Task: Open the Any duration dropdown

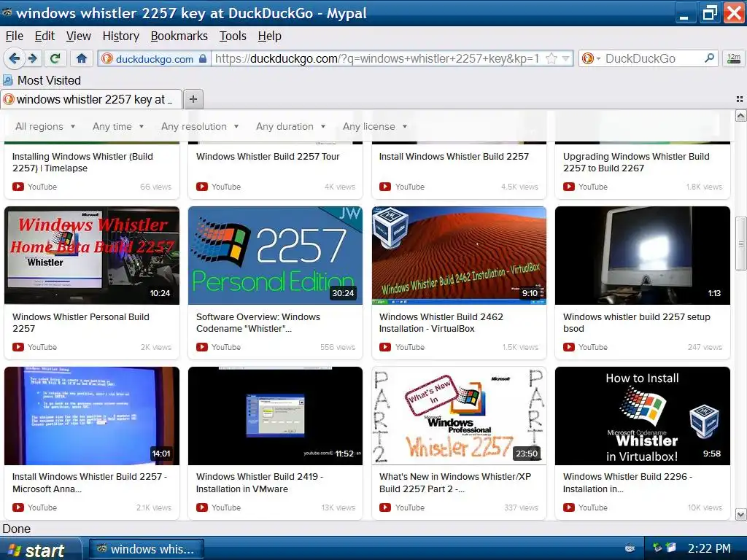Action: (x=290, y=126)
